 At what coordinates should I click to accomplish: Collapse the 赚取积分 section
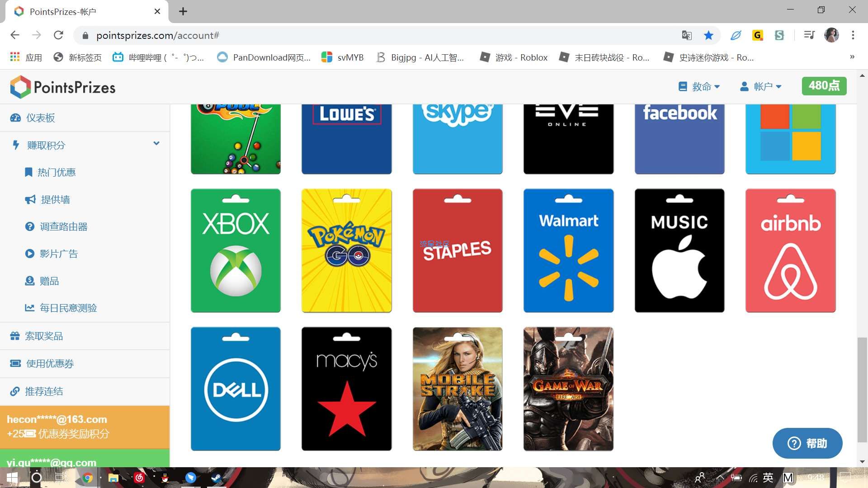(x=85, y=145)
